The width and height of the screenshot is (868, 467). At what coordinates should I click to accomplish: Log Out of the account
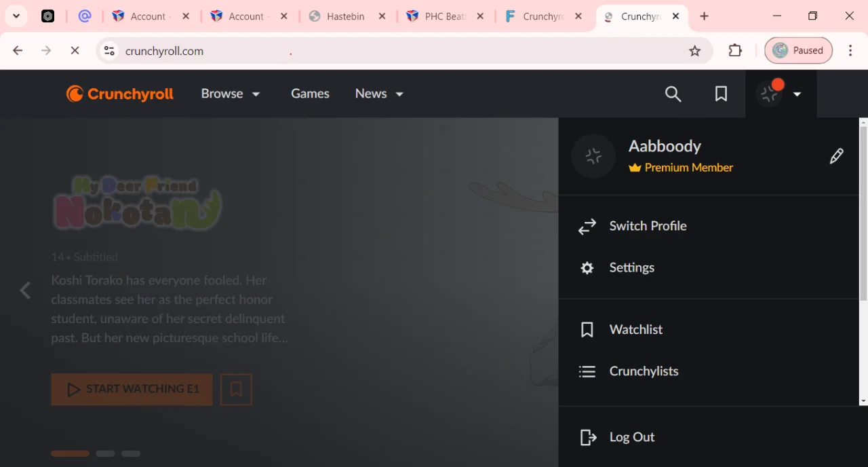tap(631, 437)
